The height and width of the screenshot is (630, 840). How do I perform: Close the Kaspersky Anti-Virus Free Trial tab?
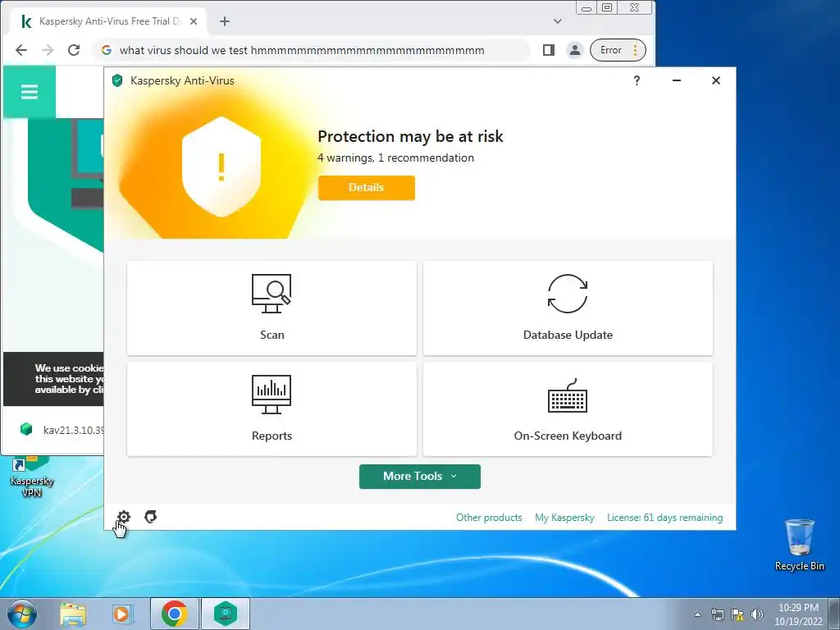point(194,21)
